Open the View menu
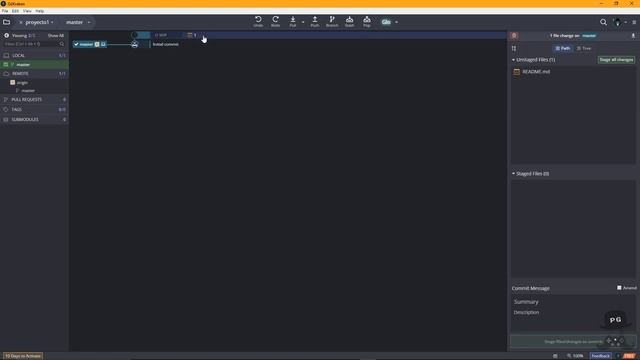The image size is (640, 360). 27,11
